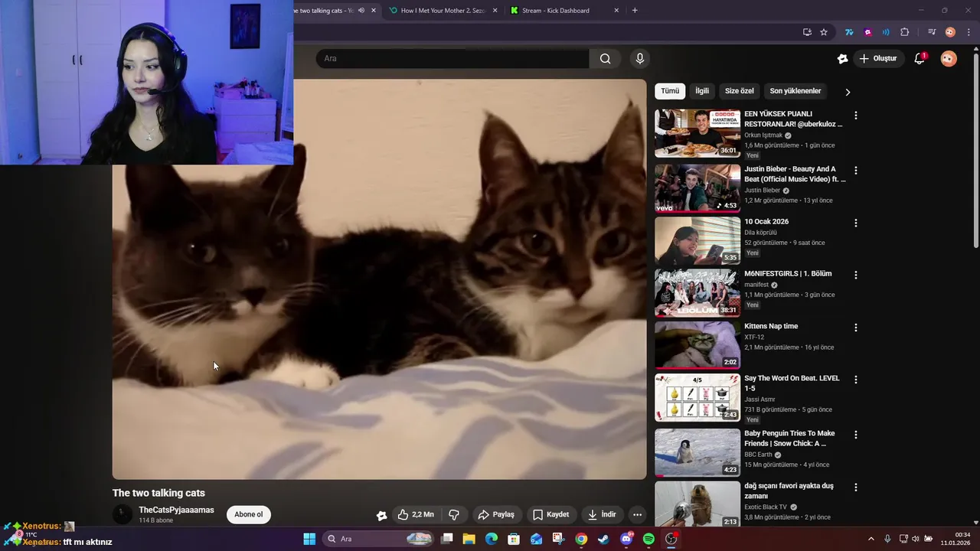980x551 pixels.
Task: Click the Windows taskbar search box
Action: tap(379, 539)
